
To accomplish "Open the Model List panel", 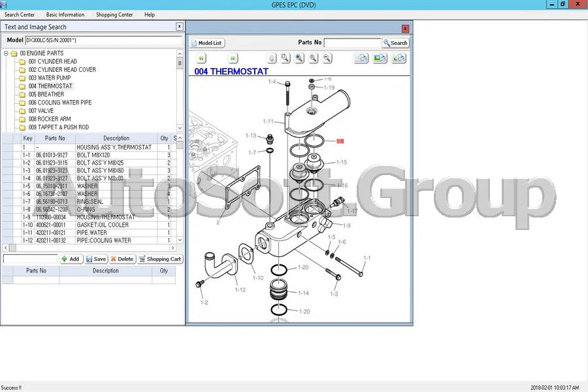I will coord(206,42).
